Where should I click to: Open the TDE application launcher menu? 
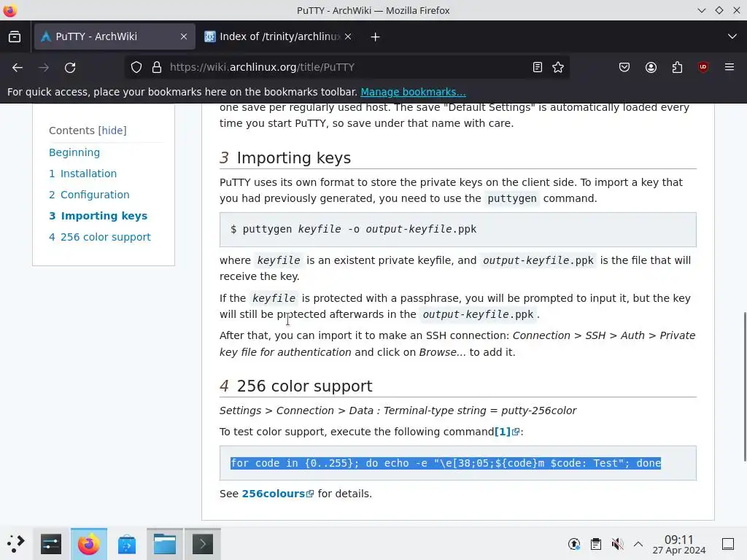pyautogui.click(x=16, y=543)
